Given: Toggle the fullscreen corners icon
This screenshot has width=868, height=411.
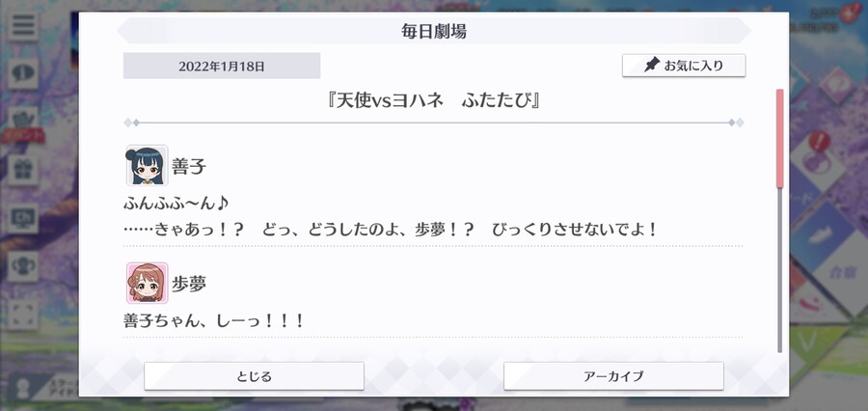Looking at the screenshot, I should point(23,315).
